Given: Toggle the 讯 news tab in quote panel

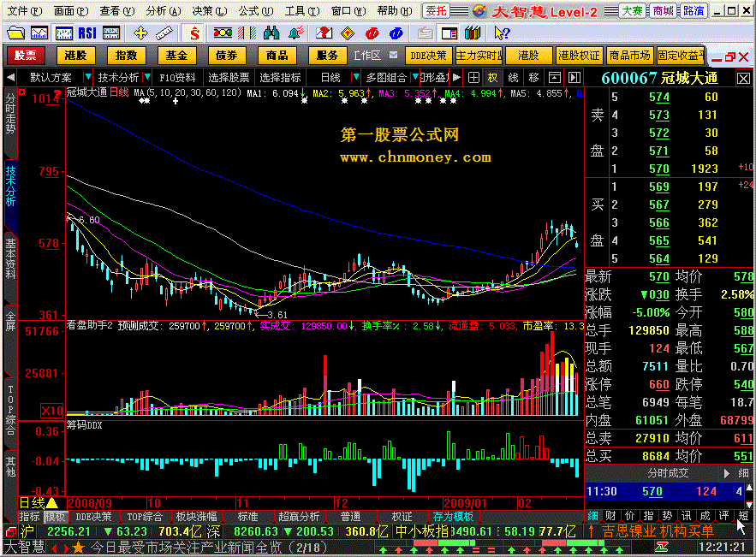Looking at the screenshot, I should [x=686, y=516].
